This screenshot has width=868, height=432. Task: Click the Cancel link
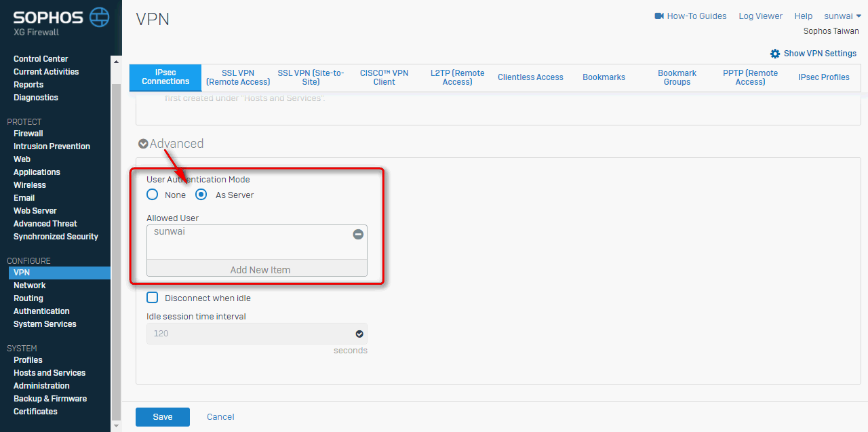coord(220,417)
